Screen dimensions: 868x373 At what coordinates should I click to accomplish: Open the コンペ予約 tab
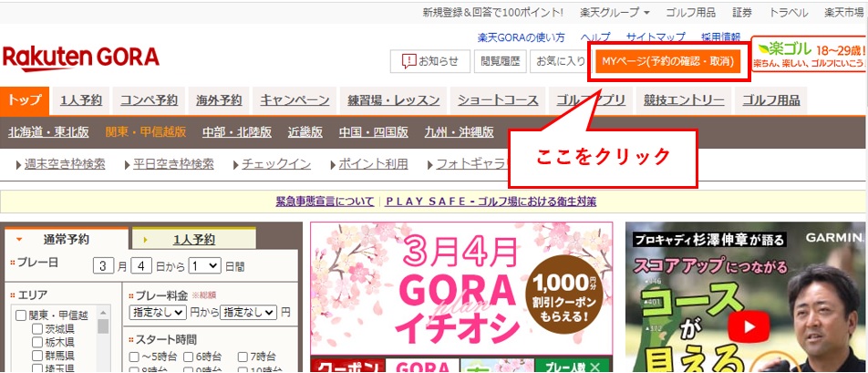pos(149,100)
